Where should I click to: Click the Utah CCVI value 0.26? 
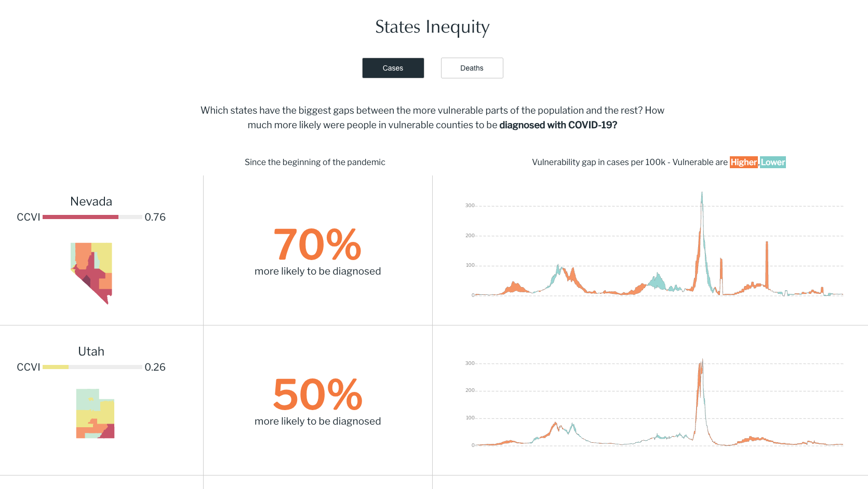(x=155, y=367)
